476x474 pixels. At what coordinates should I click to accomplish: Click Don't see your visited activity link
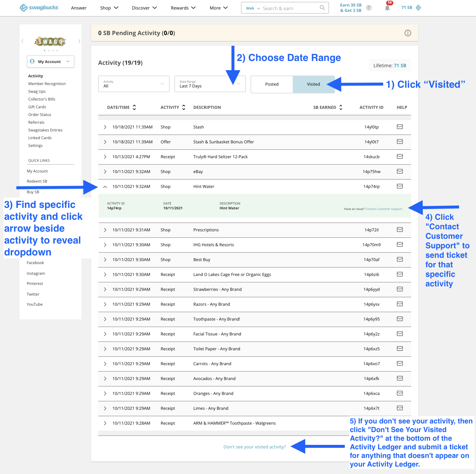point(255,447)
